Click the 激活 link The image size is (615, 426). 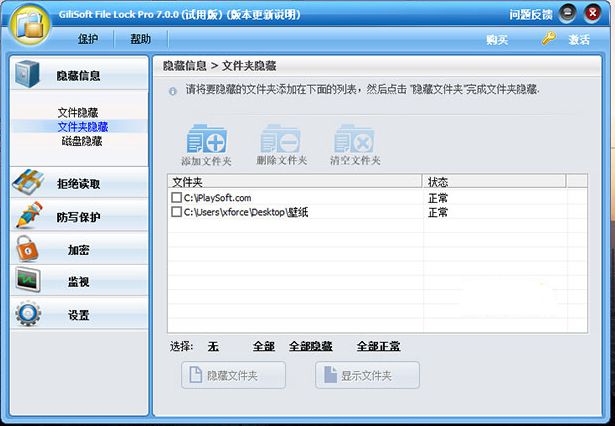579,40
